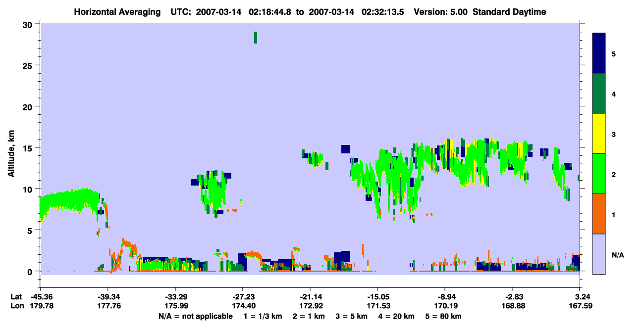The image size is (644, 330).
Task: Click the longitude value 172.92
Action: (x=310, y=306)
